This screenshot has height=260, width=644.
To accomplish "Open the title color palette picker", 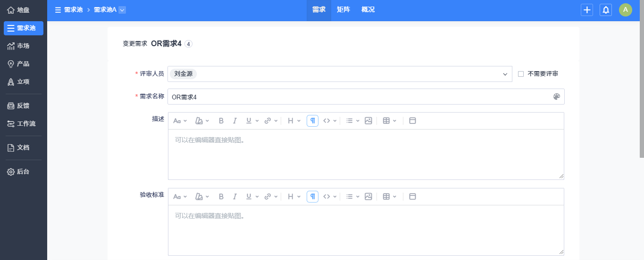I will point(557,97).
